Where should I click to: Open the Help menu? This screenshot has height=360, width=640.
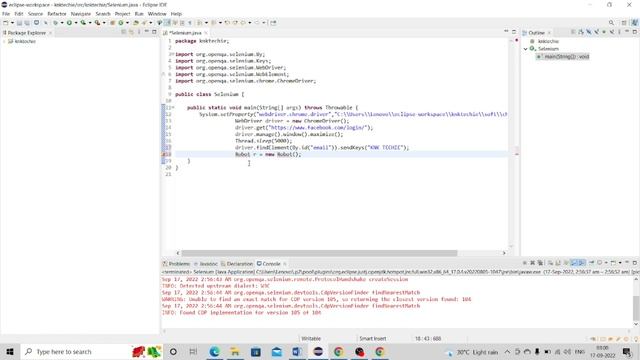176,14
